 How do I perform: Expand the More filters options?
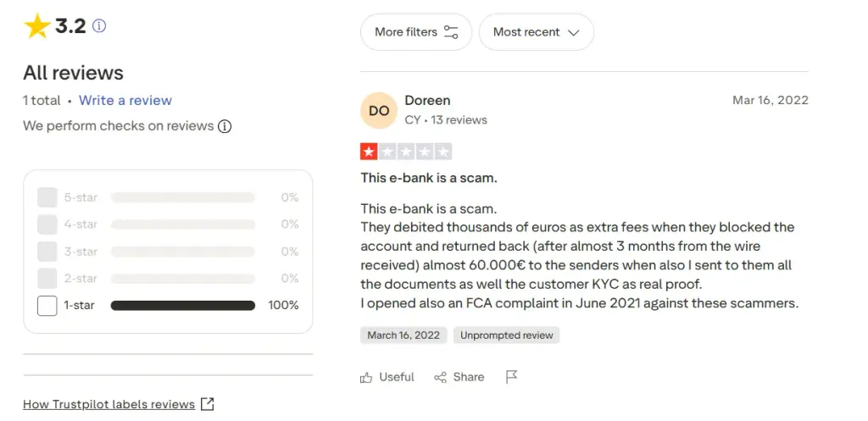pos(415,32)
